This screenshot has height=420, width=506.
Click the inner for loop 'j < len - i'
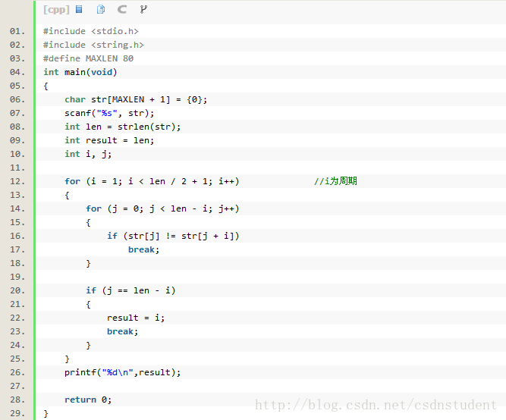pos(162,208)
